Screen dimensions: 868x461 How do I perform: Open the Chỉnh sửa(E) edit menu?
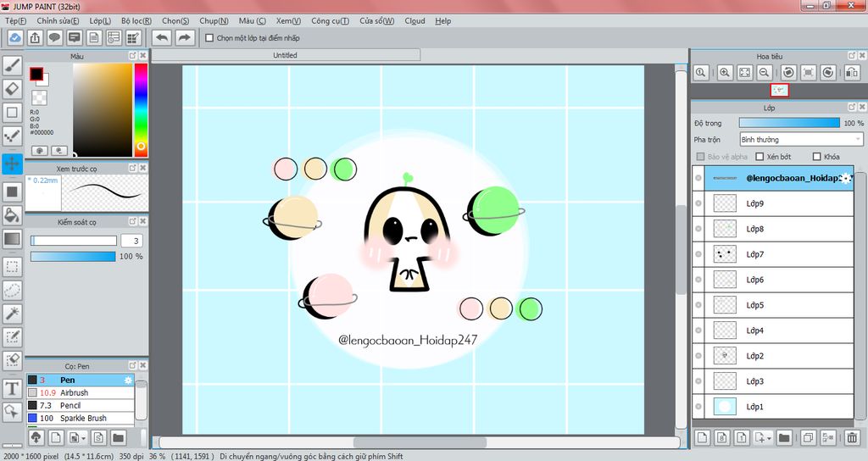[58, 21]
